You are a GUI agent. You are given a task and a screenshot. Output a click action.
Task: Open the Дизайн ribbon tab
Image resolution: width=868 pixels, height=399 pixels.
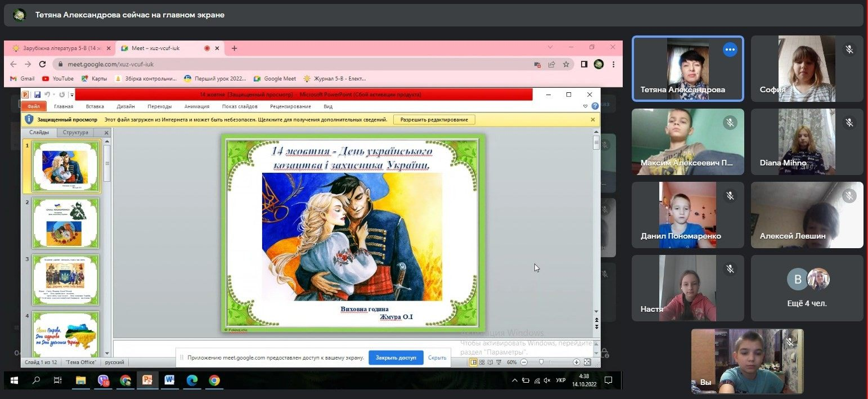[126, 106]
